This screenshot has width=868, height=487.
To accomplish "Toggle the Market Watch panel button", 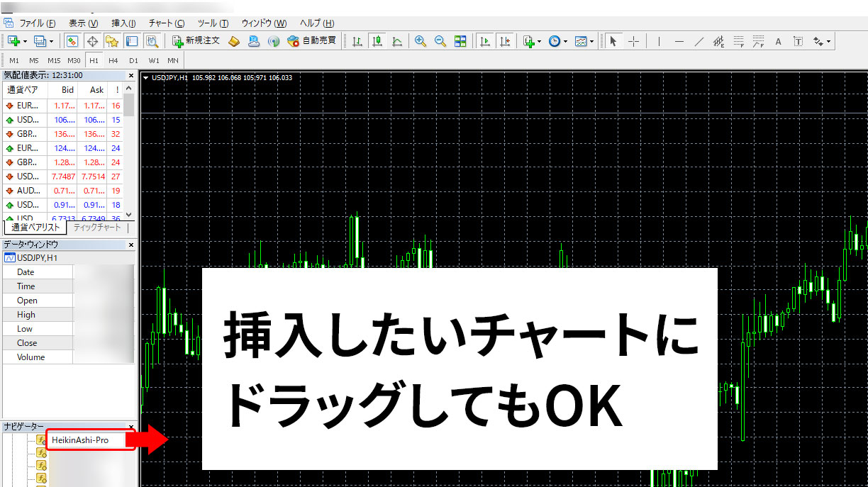I will pos(72,41).
